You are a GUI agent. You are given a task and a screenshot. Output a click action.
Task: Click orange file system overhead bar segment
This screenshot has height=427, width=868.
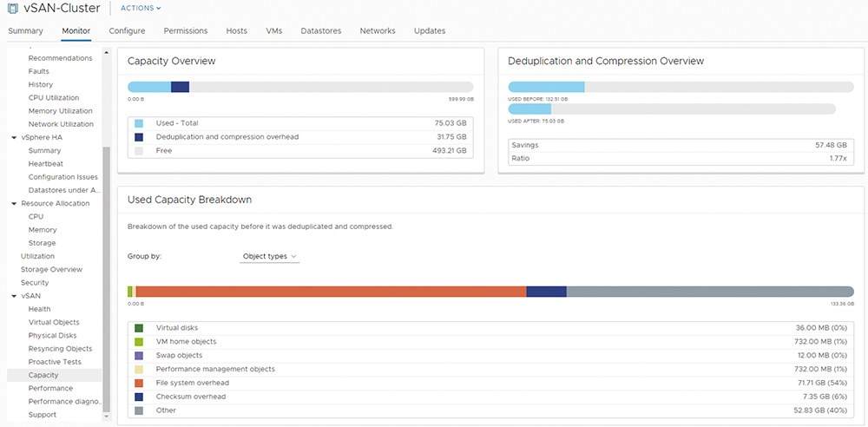click(x=331, y=292)
